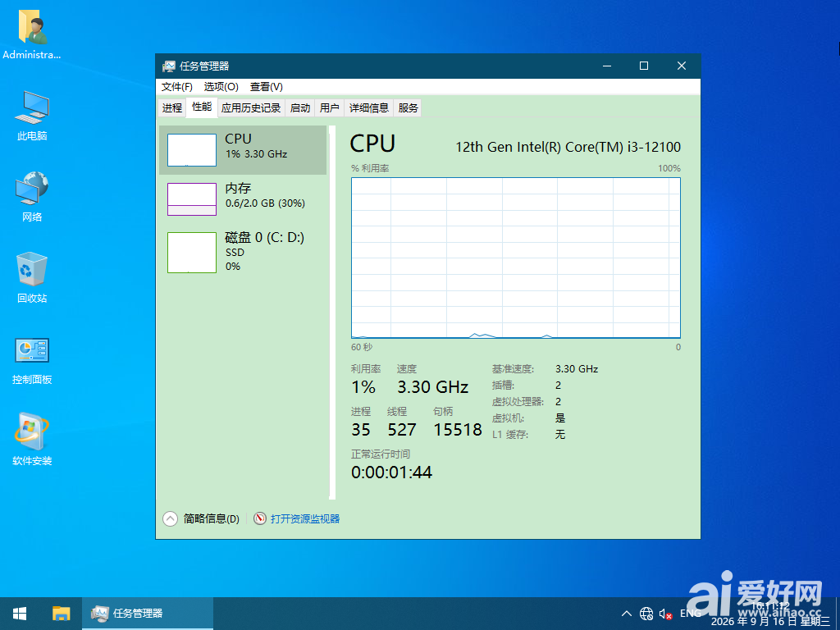Click the sidebar vertical scrollbar
The width and height of the screenshot is (840, 630).
pyautogui.click(x=332, y=313)
